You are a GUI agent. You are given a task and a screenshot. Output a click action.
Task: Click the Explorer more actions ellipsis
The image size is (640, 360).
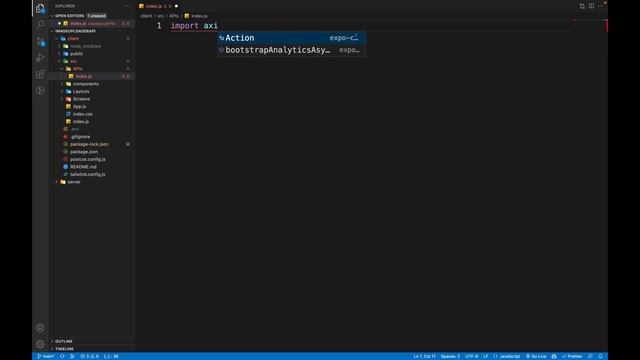coord(127,6)
